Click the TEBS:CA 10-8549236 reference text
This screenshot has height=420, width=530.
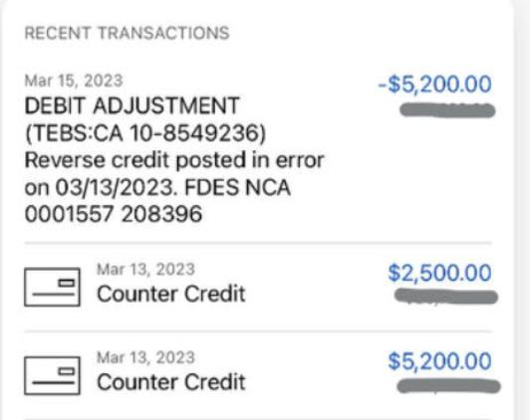pyautogui.click(x=145, y=133)
